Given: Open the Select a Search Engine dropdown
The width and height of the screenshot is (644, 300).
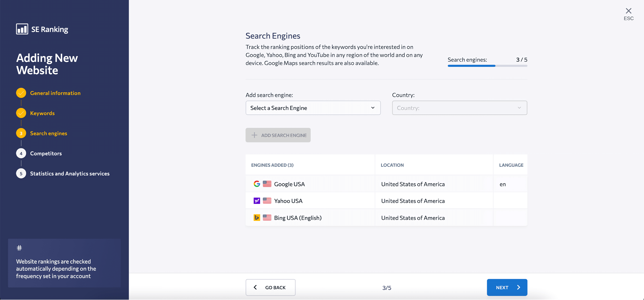Looking at the screenshot, I should 313,108.
